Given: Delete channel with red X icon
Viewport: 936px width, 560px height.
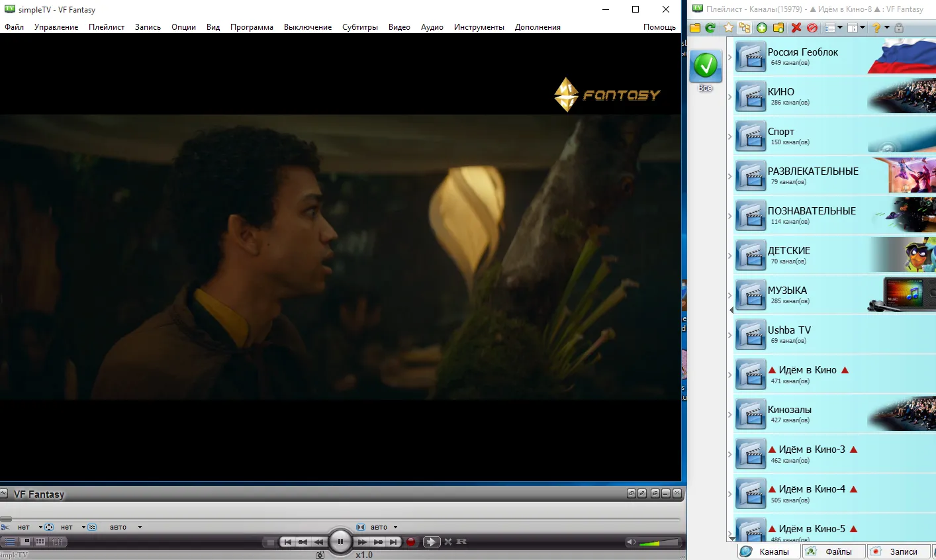Looking at the screenshot, I should point(796,28).
